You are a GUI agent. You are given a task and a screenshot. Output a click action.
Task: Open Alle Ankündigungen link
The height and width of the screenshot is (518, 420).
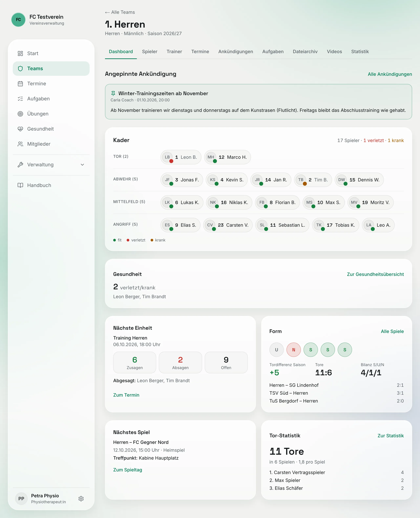390,74
